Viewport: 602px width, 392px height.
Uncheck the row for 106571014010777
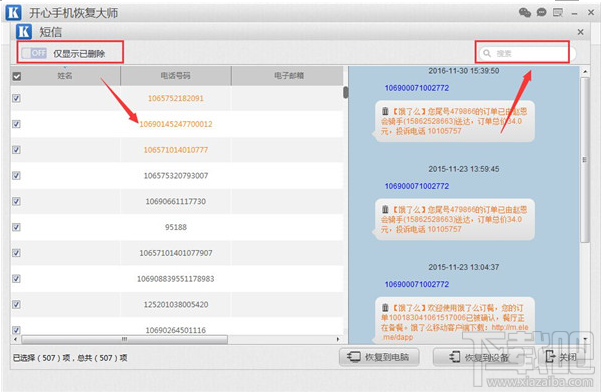pyautogui.click(x=16, y=150)
